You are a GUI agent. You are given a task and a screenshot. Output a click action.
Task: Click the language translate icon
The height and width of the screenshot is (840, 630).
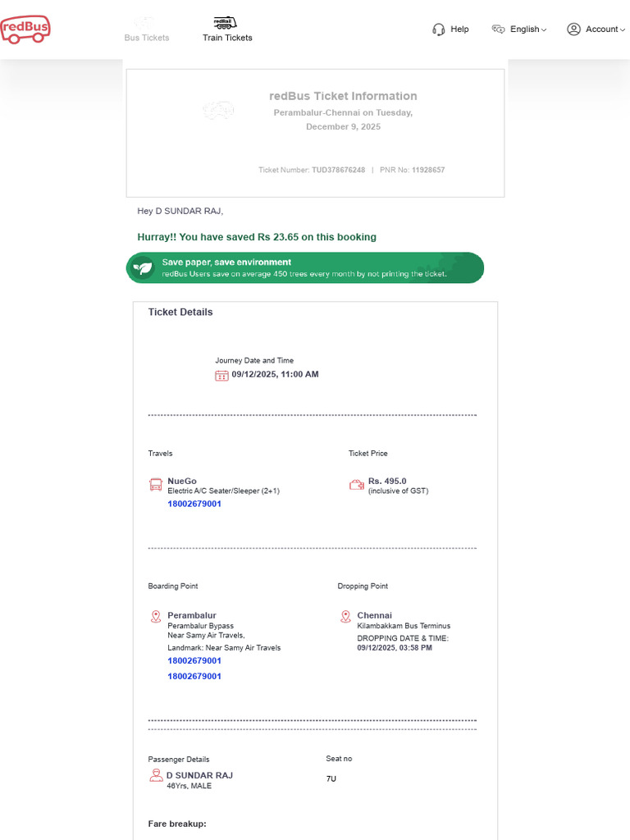498,30
